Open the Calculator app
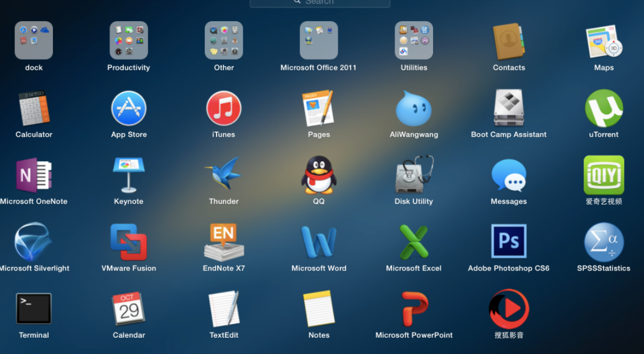This screenshot has height=354, width=644. click(x=34, y=109)
